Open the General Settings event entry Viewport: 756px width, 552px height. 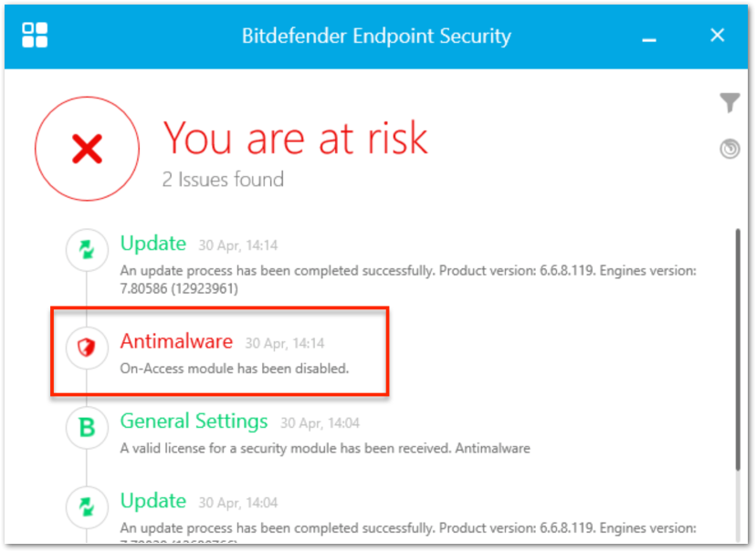pyautogui.click(x=194, y=422)
